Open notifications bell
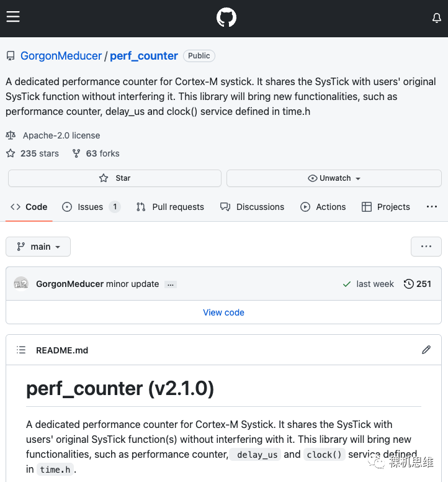 tap(437, 18)
